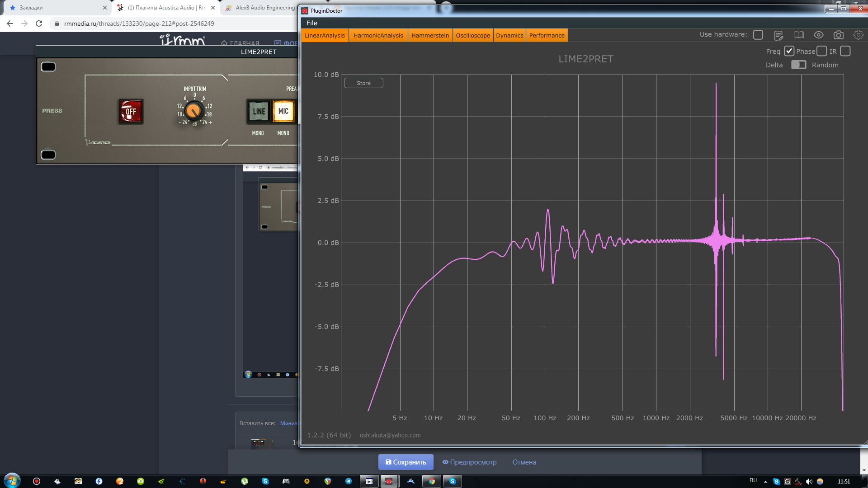Click the Сохранить save button
Image resolution: width=868 pixels, height=488 pixels.
point(406,462)
